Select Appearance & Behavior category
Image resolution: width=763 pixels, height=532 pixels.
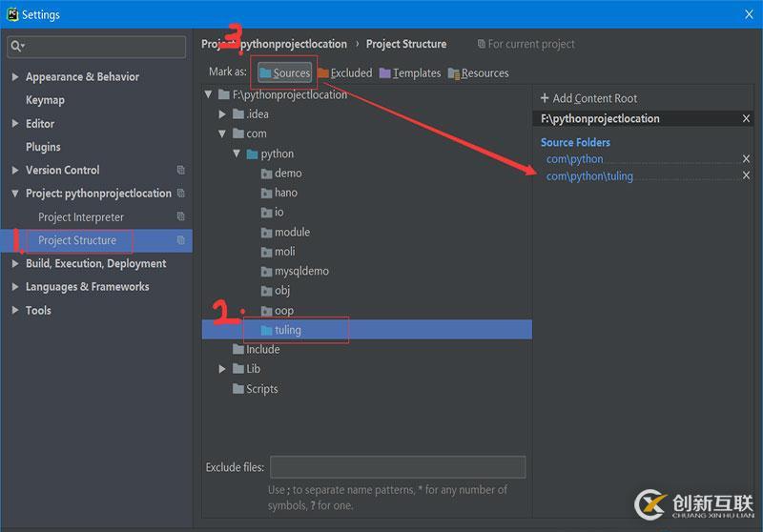pos(82,77)
